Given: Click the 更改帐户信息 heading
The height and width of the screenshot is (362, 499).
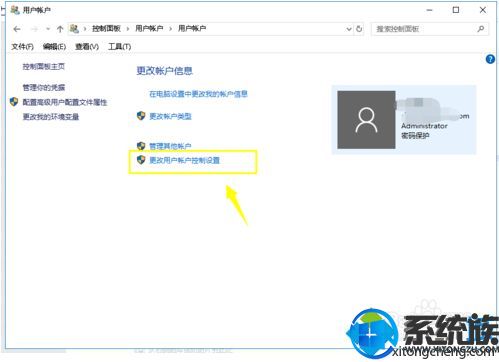Looking at the screenshot, I should (x=165, y=71).
